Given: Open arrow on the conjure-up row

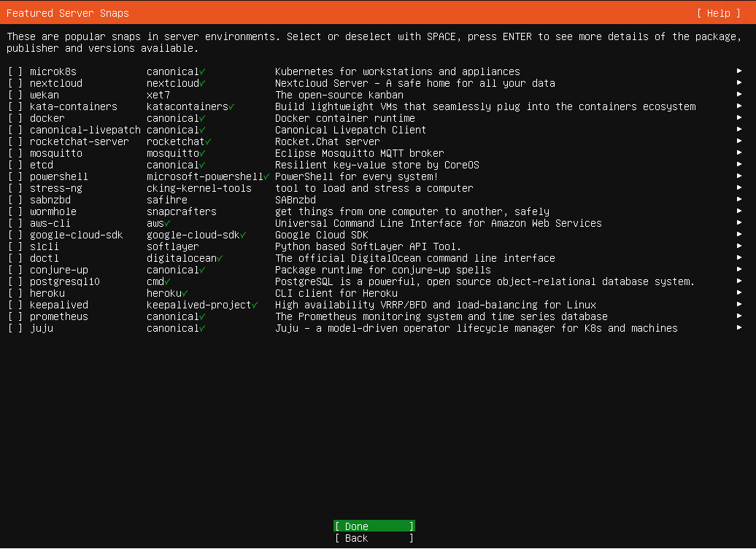Looking at the screenshot, I should (x=739, y=270).
